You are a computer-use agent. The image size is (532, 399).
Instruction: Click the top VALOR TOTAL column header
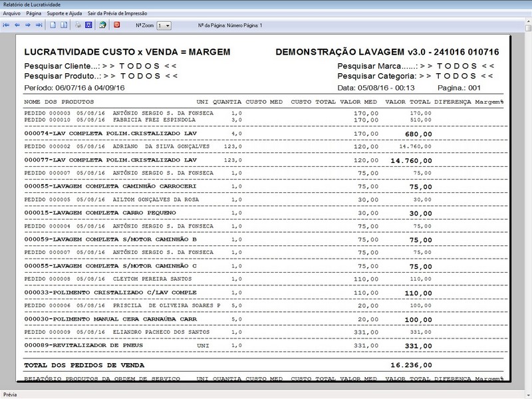(408, 102)
